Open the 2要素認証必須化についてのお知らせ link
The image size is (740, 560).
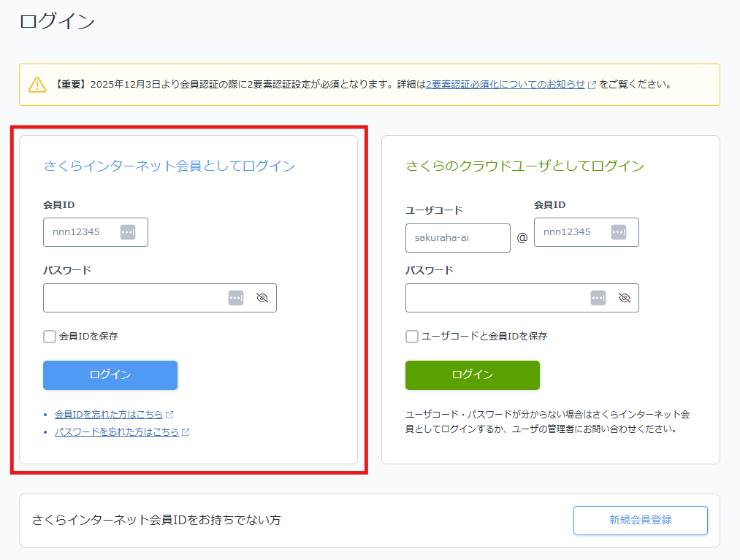point(506,85)
